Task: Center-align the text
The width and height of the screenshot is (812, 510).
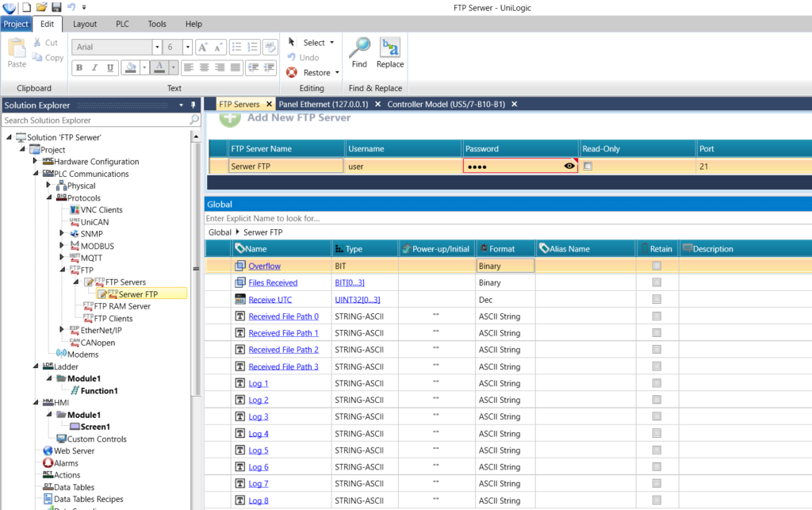Action: pyautogui.click(x=205, y=68)
